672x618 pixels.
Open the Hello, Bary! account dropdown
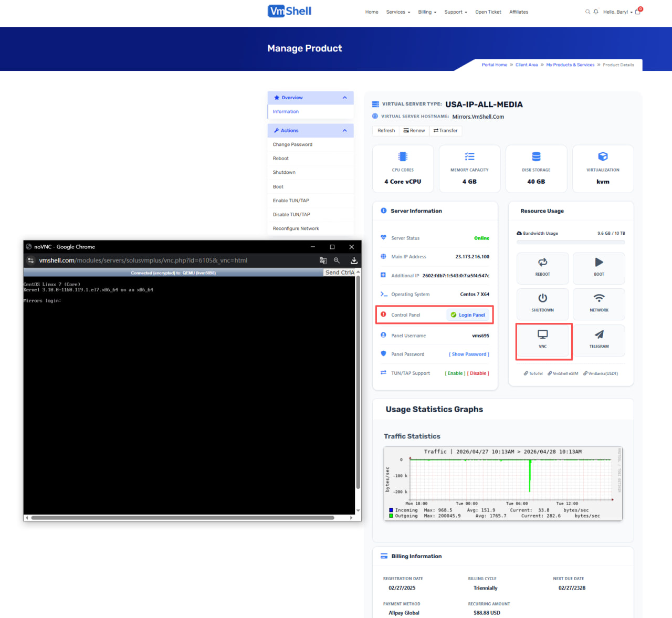[617, 12]
